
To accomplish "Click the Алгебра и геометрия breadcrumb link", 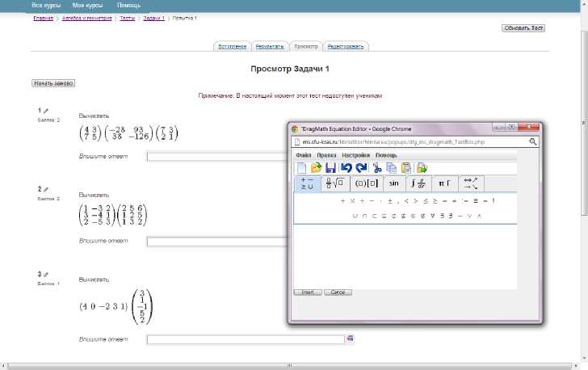I will [88, 18].
